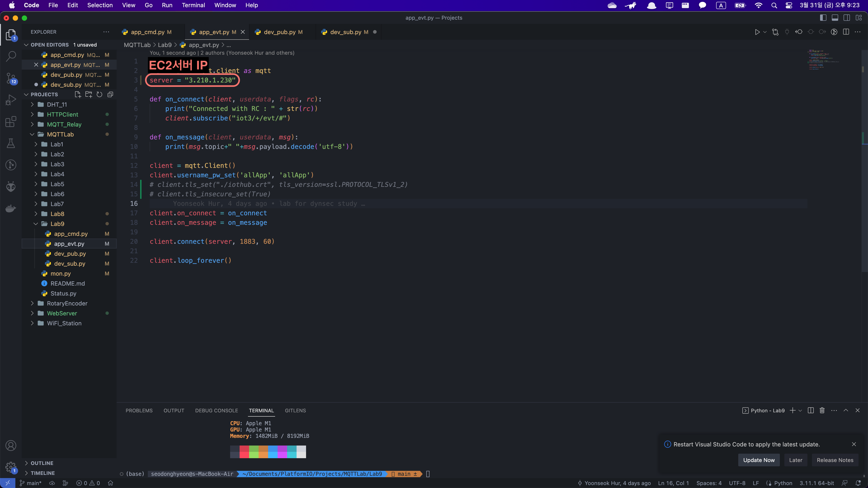Expand the Lab8 folder

click(57, 214)
